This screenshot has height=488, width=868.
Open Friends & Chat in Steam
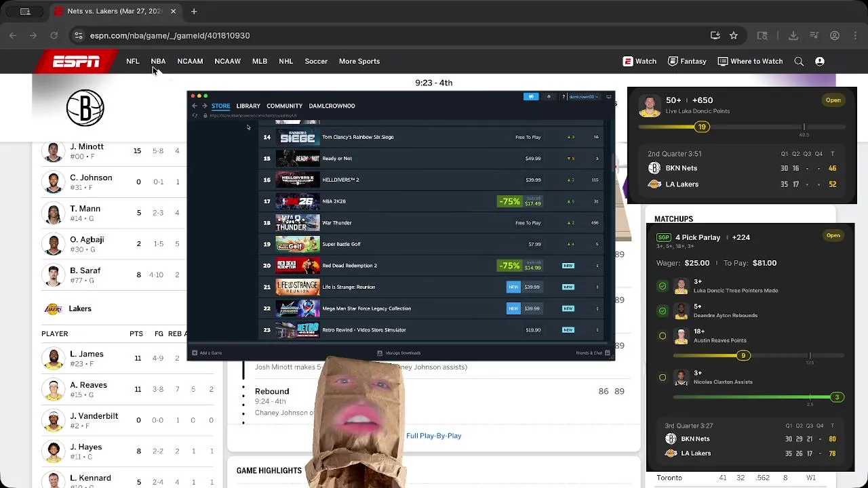[x=593, y=352]
